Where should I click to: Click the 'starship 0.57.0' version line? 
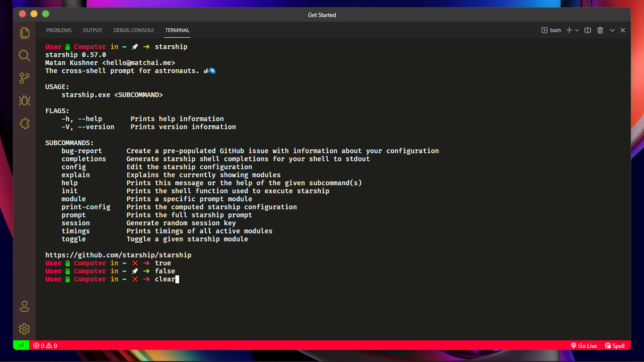pyautogui.click(x=75, y=55)
